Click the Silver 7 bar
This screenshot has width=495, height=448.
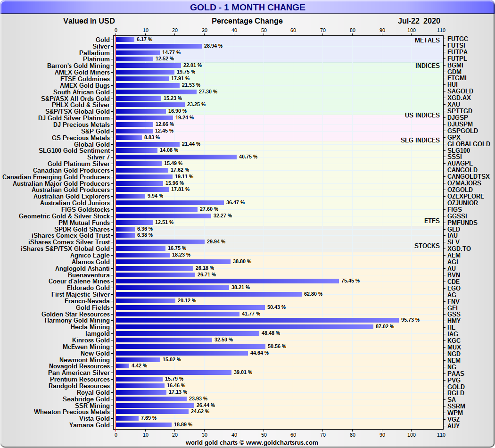point(176,157)
